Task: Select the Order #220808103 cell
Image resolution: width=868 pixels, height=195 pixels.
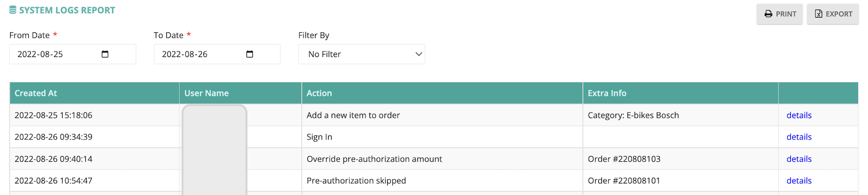Action: click(x=680, y=159)
